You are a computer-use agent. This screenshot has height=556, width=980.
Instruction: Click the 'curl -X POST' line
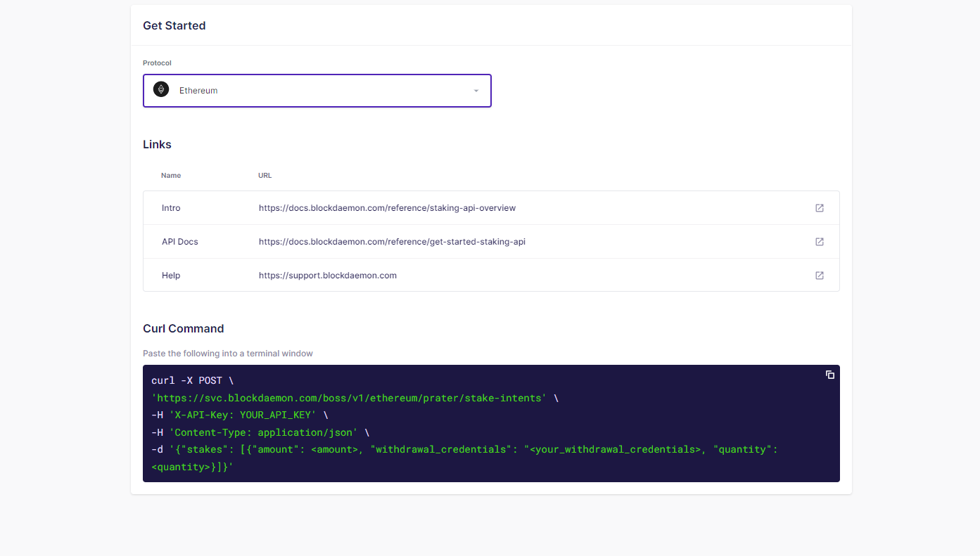coord(193,380)
